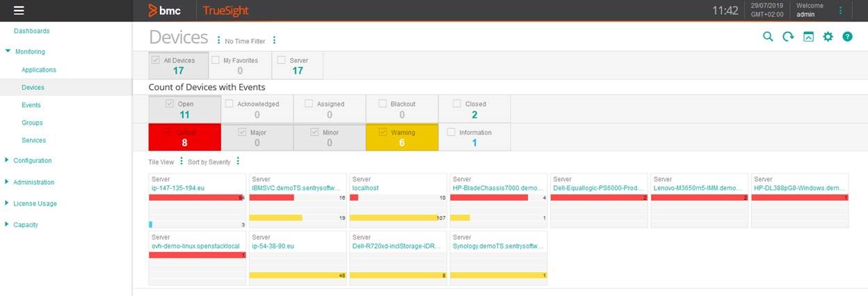Open Dashboards from the sidebar
The height and width of the screenshot is (296, 868).
click(x=31, y=31)
